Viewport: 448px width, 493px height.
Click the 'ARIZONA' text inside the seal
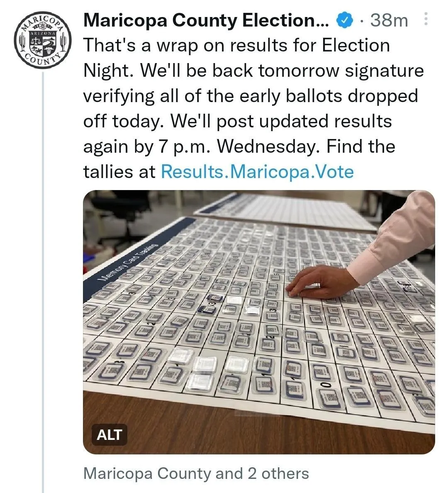click(43, 33)
